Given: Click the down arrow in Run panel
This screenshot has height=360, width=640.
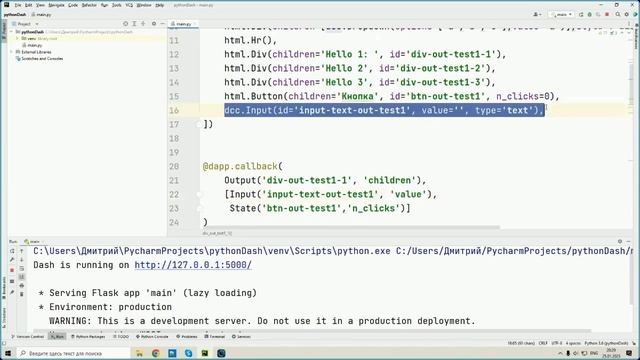Looking at the screenshot, I should tap(22, 260).
